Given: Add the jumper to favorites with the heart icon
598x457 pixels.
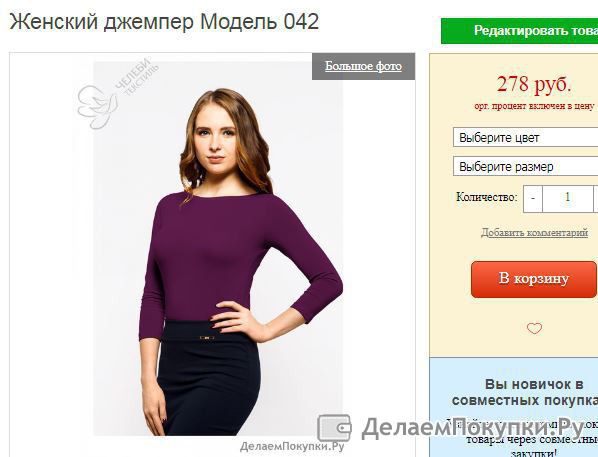Looking at the screenshot, I should [x=534, y=328].
